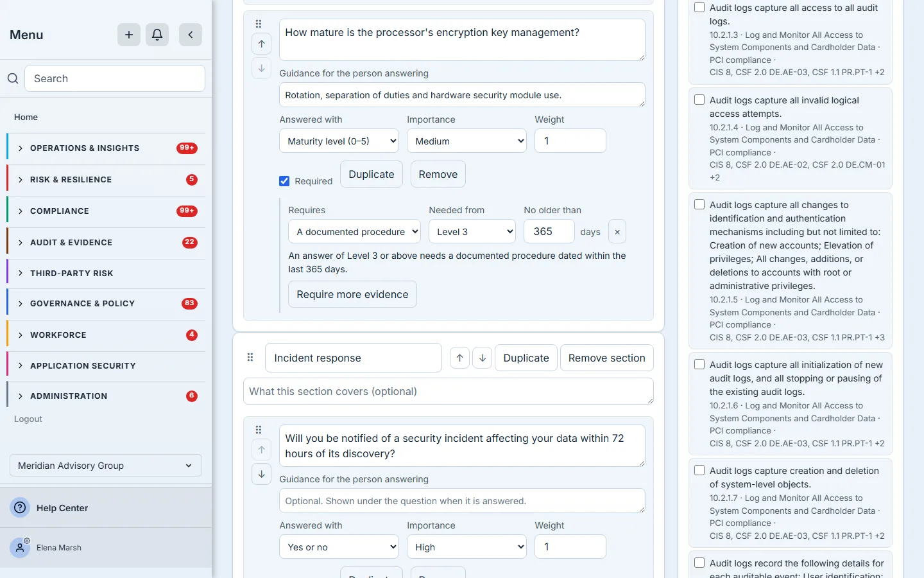Open notifications bell icon
Image resolution: width=924 pixels, height=578 pixels.
pyautogui.click(x=157, y=35)
